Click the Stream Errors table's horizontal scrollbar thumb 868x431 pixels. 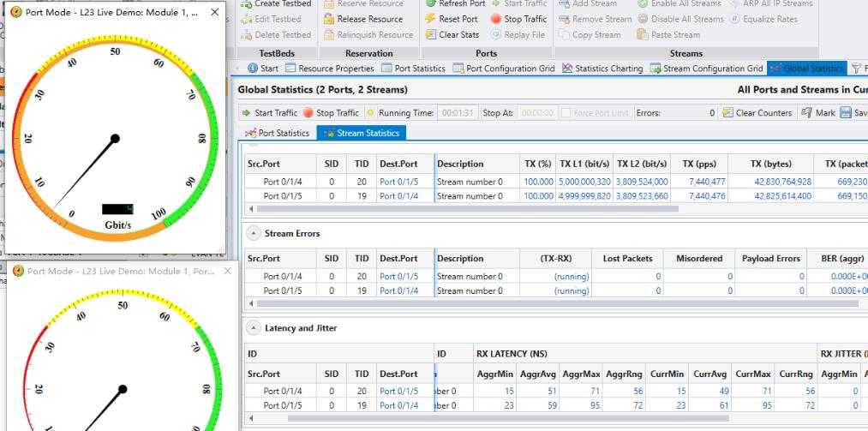click(x=558, y=303)
